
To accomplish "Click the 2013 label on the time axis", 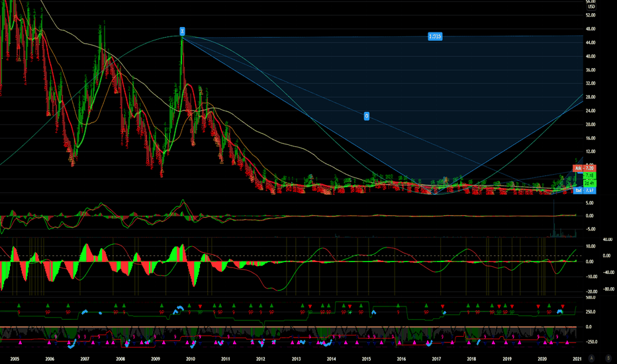I will 296,359.
